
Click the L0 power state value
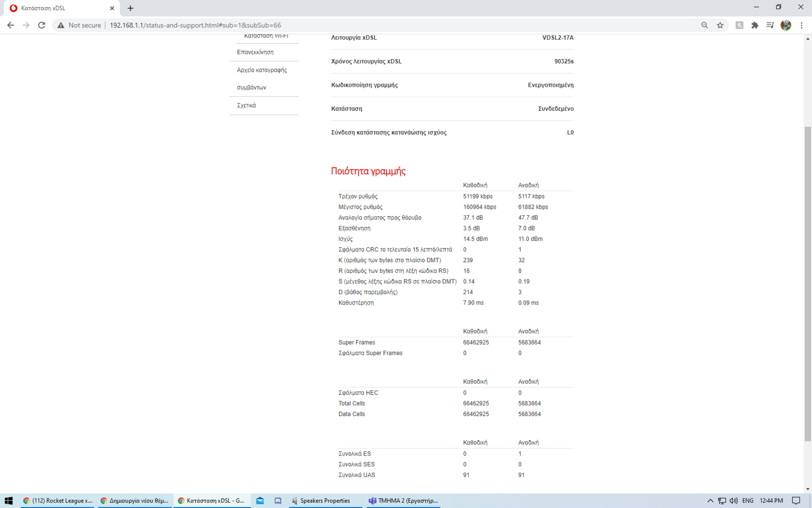point(570,133)
